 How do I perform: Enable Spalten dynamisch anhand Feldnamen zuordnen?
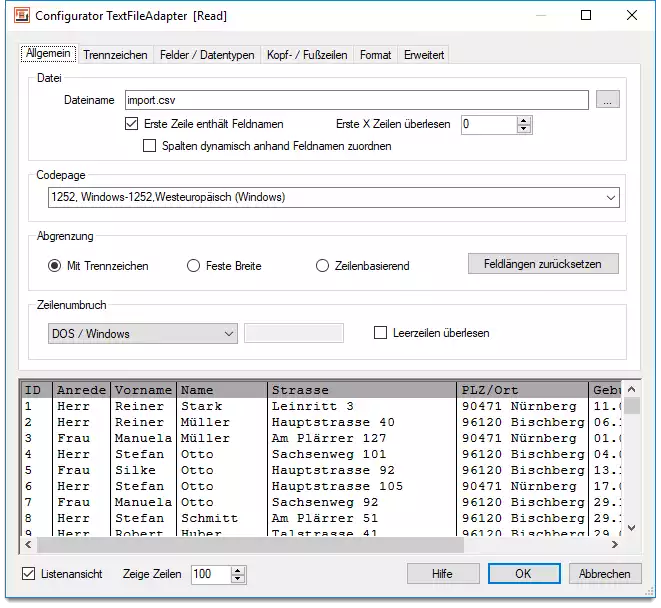151,146
